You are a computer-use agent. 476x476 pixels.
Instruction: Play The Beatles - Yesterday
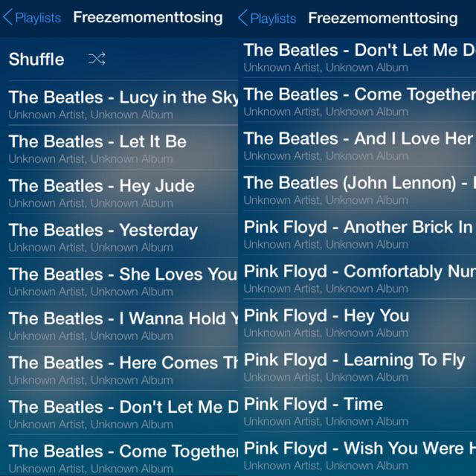tap(123, 236)
